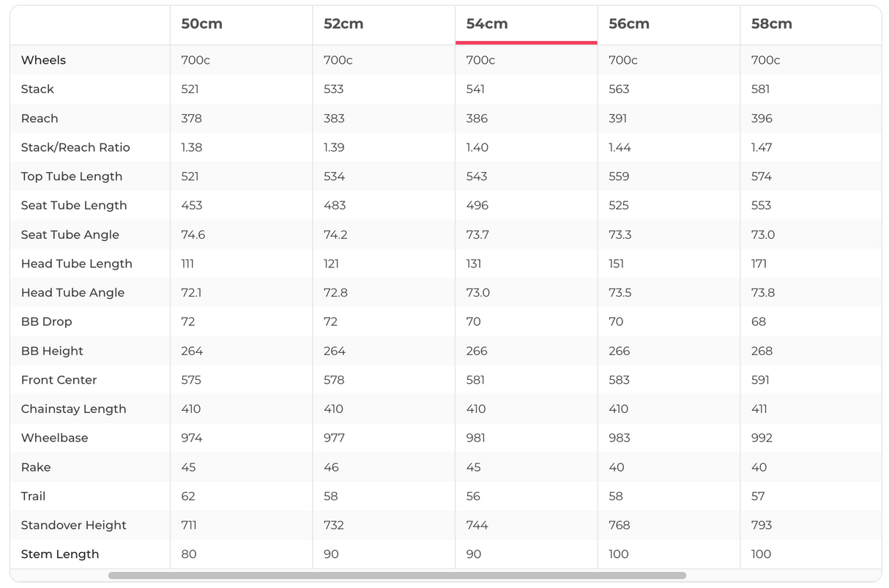Click the Wheels row label
Screen dimensions: 889x588
43,60
